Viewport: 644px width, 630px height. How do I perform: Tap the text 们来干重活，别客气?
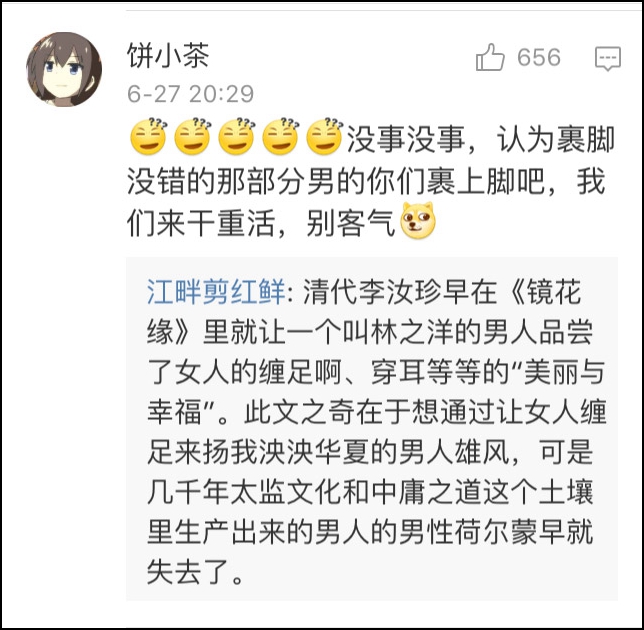point(261,224)
